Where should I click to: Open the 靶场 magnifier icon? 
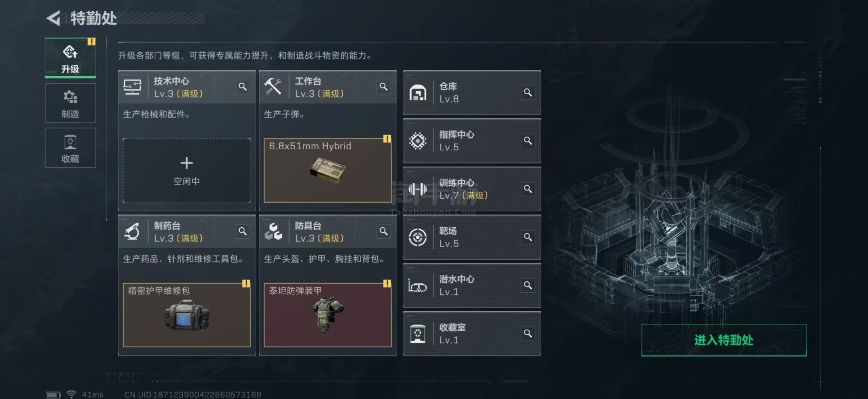(x=528, y=237)
